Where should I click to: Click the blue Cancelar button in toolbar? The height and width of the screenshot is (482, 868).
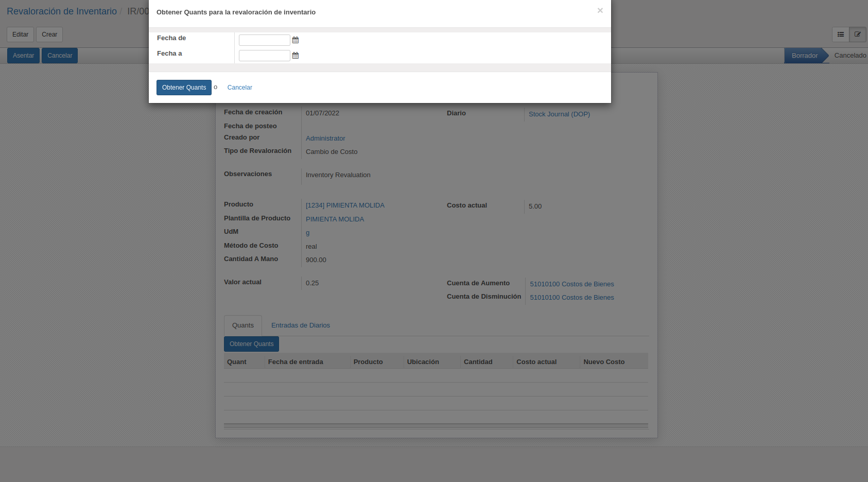tap(60, 56)
